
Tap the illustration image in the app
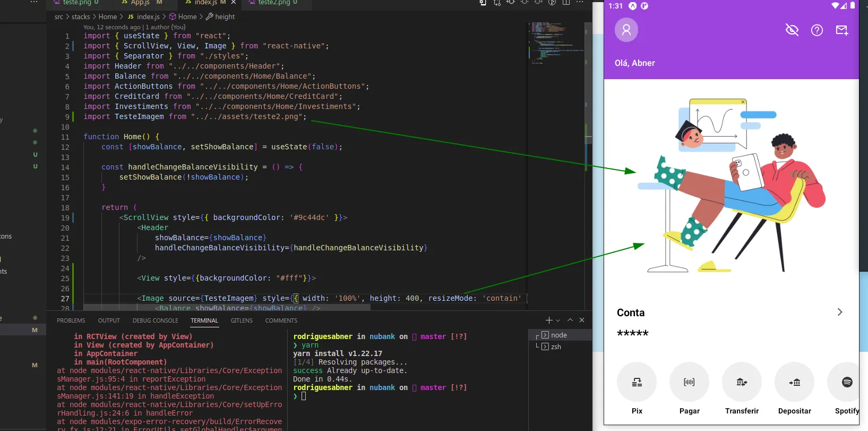click(x=732, y=185)
